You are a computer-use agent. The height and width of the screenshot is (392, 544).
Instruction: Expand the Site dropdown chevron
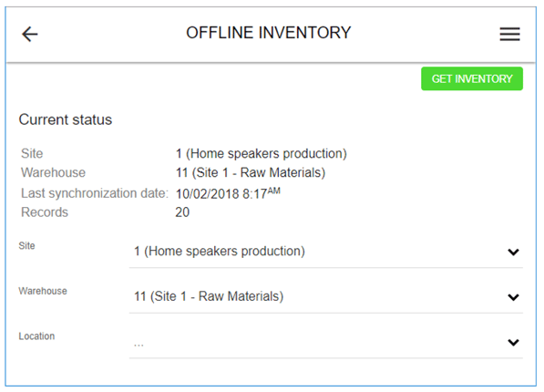click(513, 252)
